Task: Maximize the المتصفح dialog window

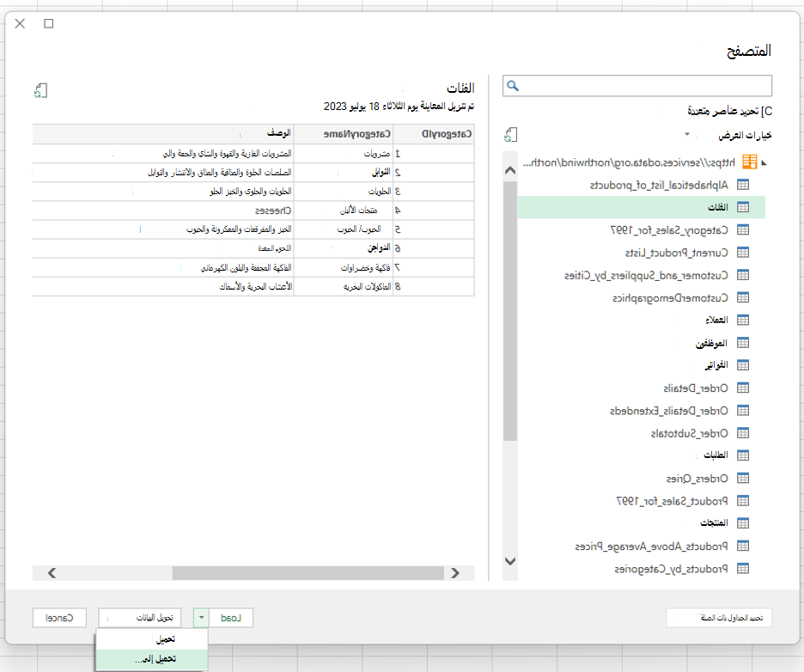Action: pos(49,23)
